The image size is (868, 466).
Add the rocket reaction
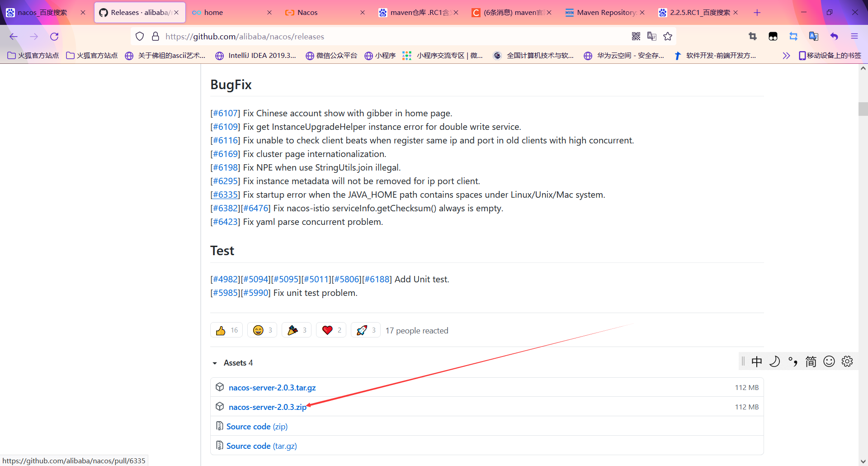[x=366, y=330]
